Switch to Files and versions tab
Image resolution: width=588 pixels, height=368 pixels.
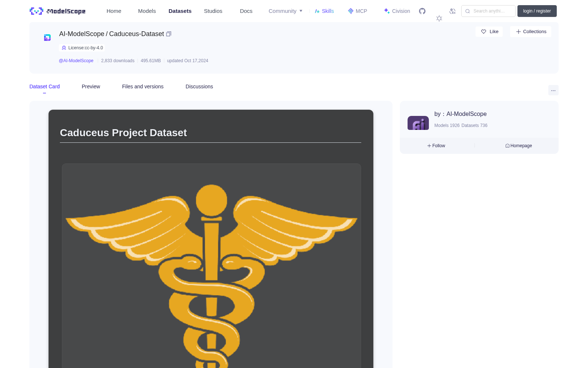pos(143,86)
